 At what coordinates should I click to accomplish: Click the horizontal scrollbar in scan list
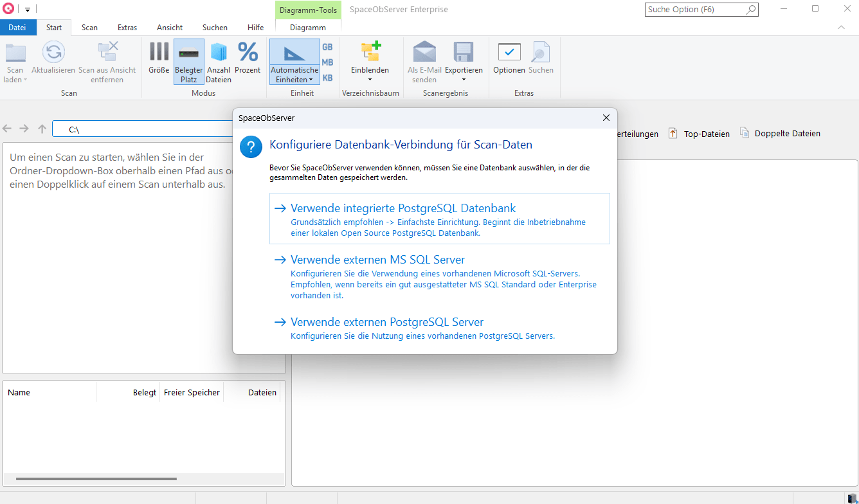96,479
